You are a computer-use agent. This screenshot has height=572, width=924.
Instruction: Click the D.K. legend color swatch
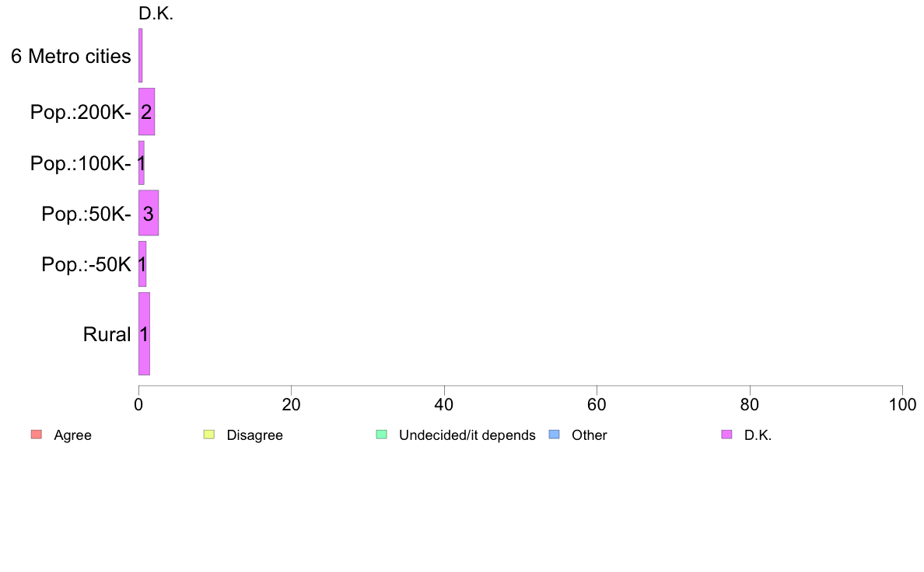[727, 434]
